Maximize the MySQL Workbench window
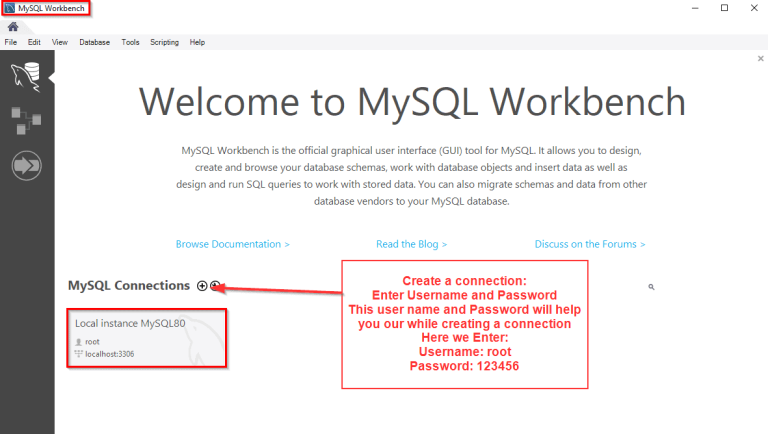The width and height of the screenshot is (768, 434). pyautogui.click(x=724, y=8)
